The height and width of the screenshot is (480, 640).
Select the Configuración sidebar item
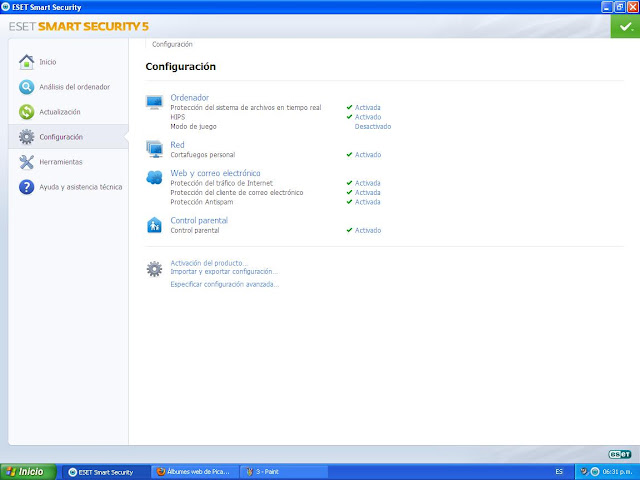68,137
